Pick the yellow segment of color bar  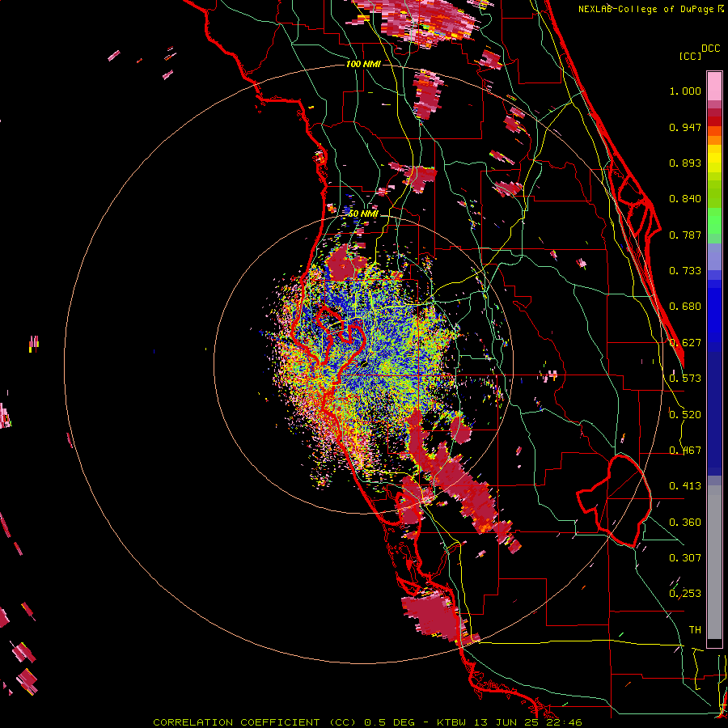point(714,159)
